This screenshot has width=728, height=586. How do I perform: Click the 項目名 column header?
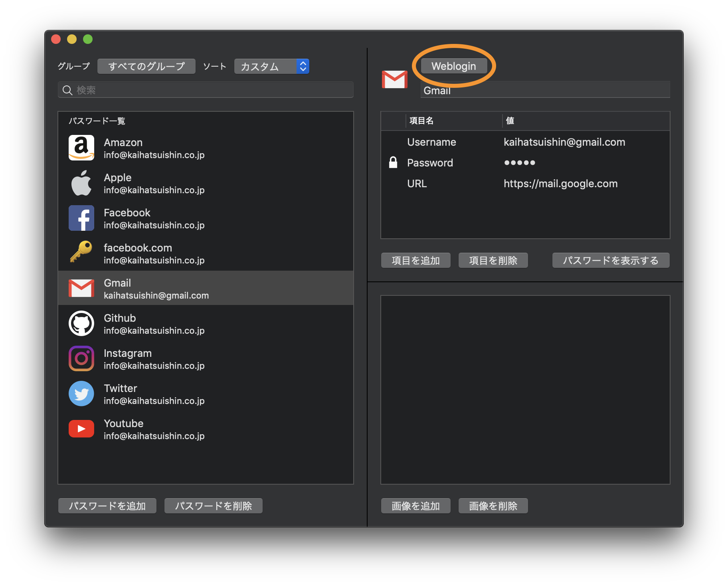click(x=421, y=121)
